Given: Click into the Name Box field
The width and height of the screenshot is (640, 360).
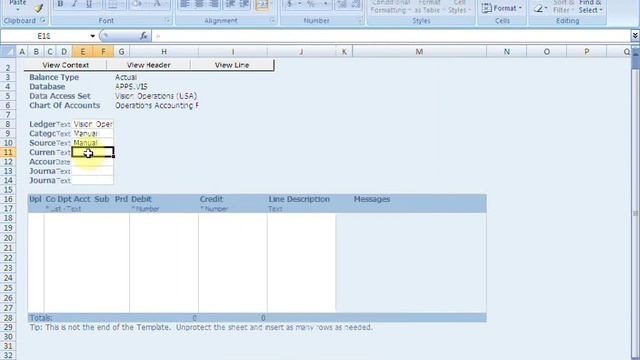Looking at the screenshot, I should pyautogui.click(x=44, y=36).
